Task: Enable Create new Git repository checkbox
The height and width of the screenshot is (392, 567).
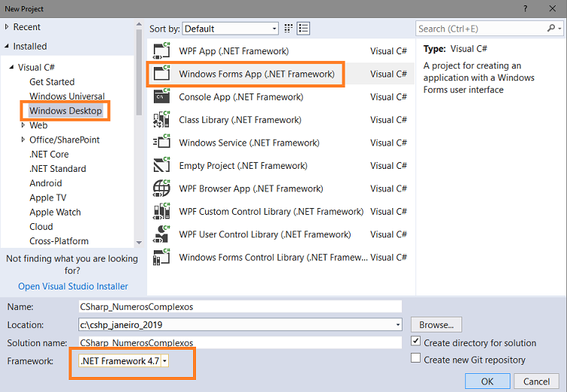Action: point(416,358)
